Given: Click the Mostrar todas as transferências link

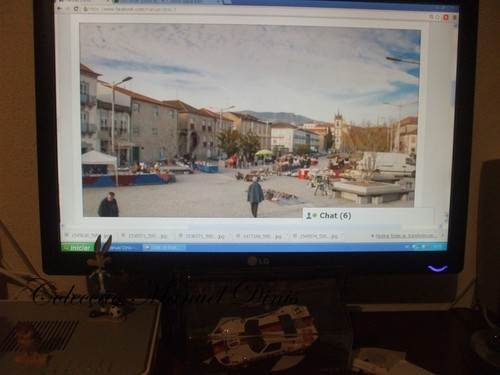Looking at the screenshot, I should coord(405,236).
